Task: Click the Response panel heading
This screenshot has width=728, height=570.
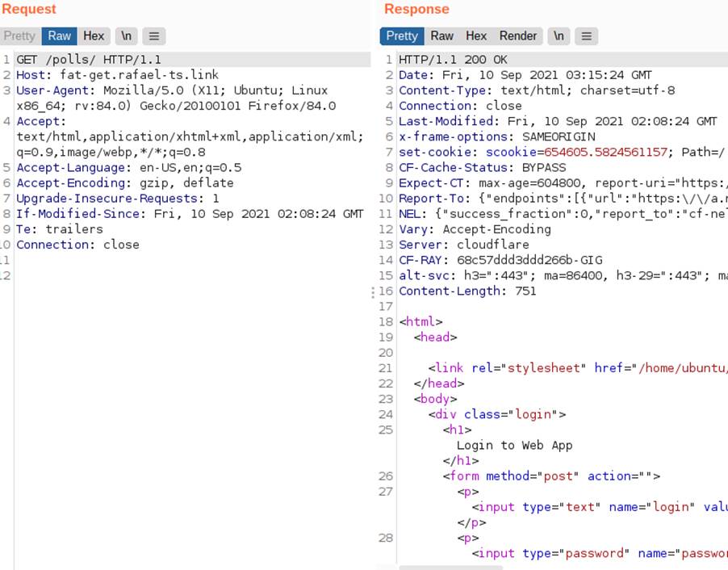Action: [x=416, y=9]
